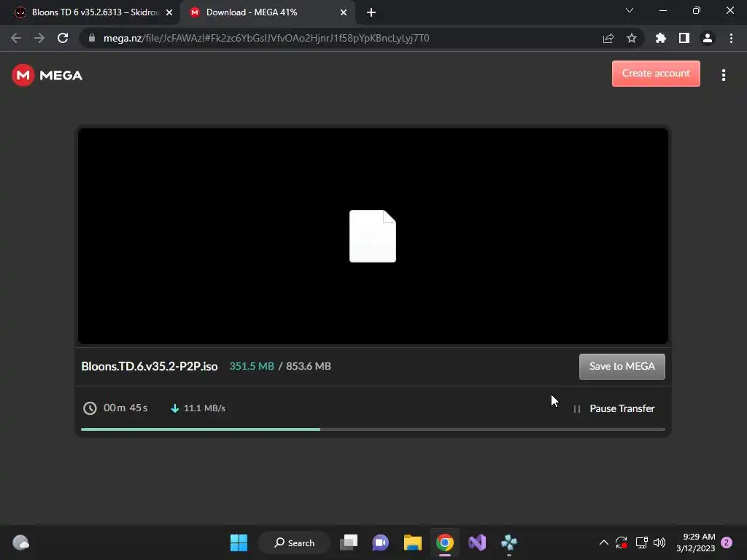
Task: Open the clock and calendar
Action: (x=695, y=542)
